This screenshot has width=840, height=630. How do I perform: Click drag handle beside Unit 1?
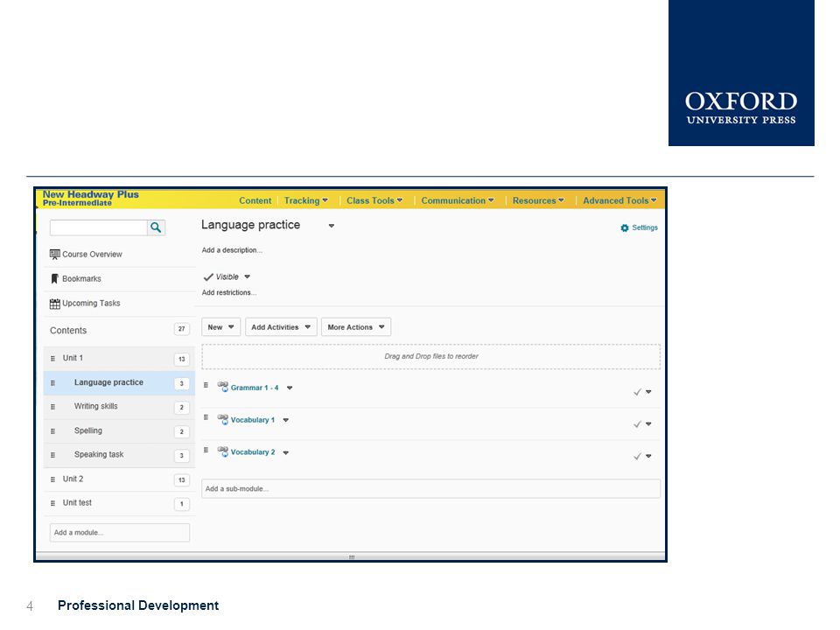pyautogui.click(x=52, y=359)
